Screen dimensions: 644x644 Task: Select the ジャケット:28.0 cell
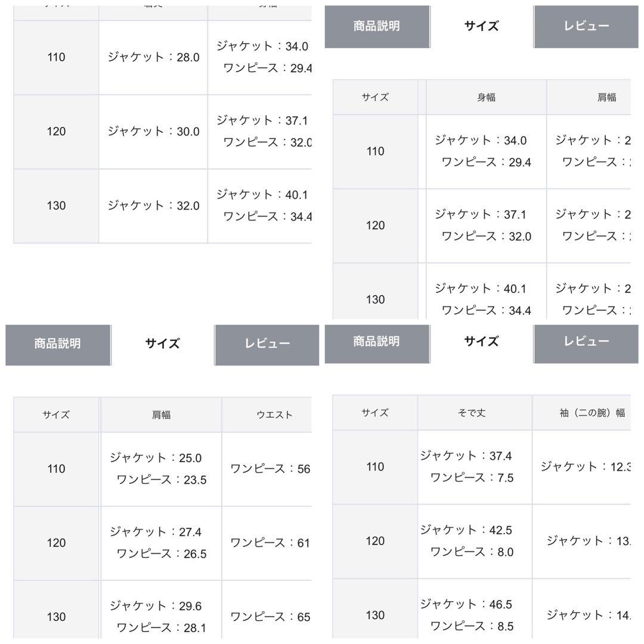tap(153, 57)
